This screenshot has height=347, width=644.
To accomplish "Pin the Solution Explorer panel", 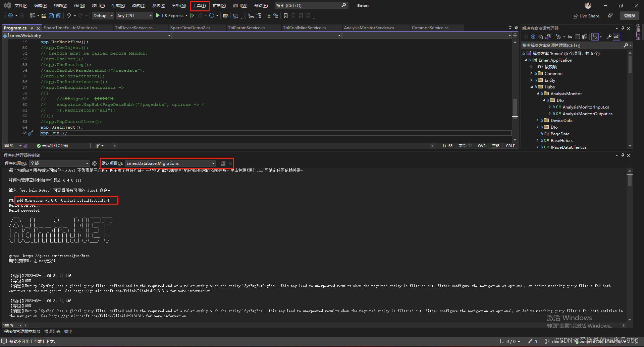I will click(x=623, y=28).
